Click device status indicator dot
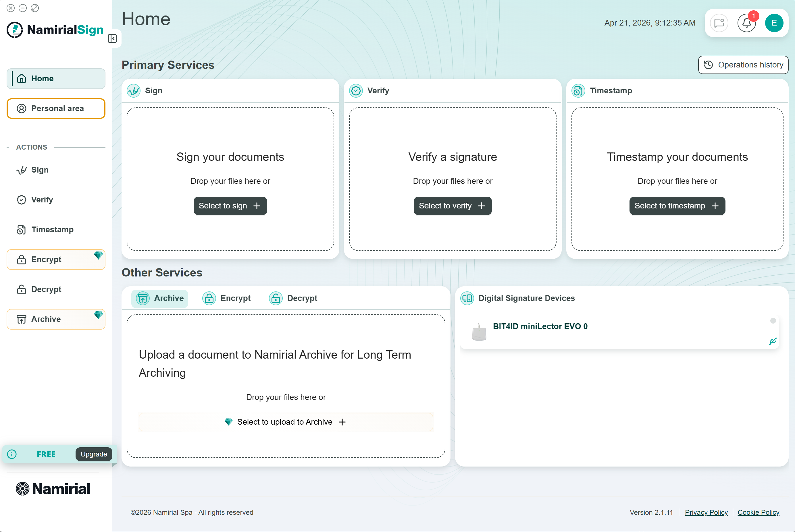The image size is (795, 532). 773,321
